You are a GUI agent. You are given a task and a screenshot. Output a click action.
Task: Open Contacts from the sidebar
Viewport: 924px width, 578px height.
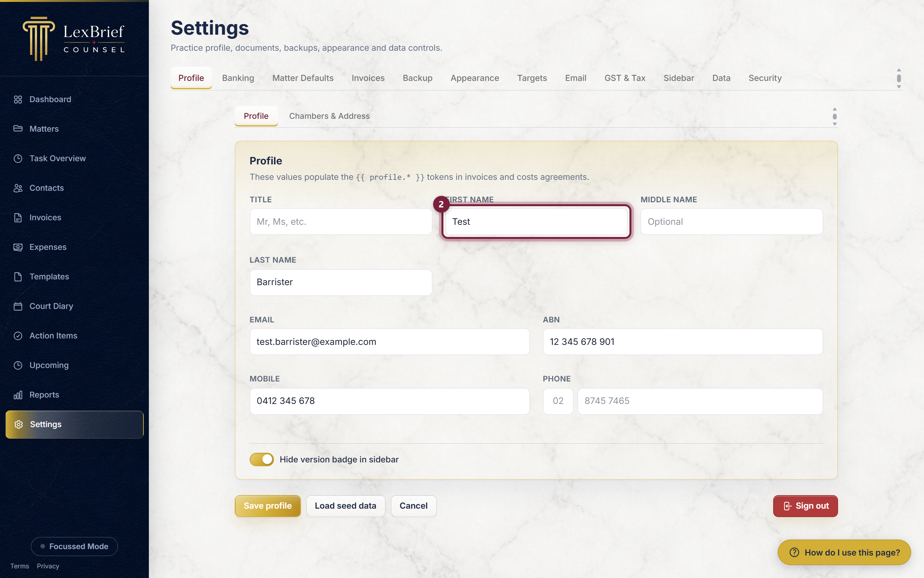pyautogui.click(x=74, y=188)
